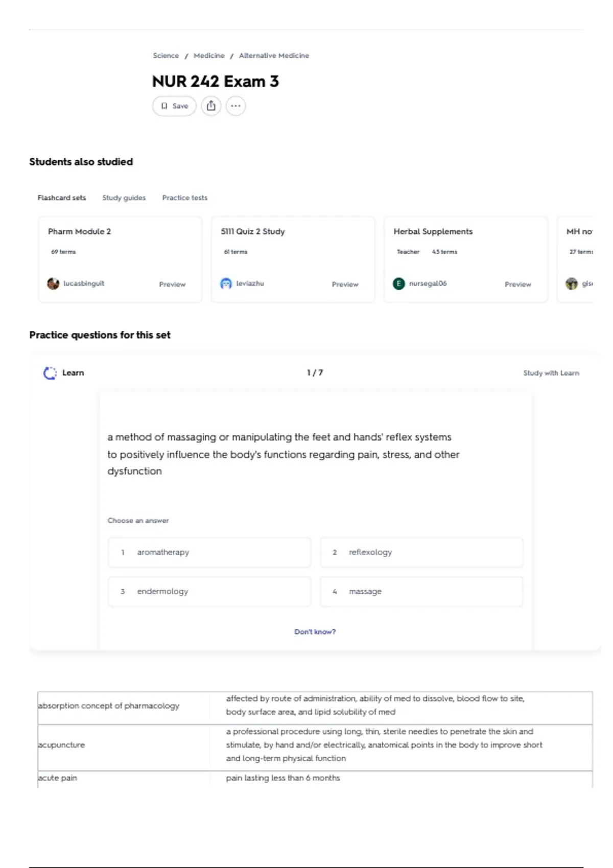Select answer option aromatherapy
613x868 pixels.
(209, 552)
